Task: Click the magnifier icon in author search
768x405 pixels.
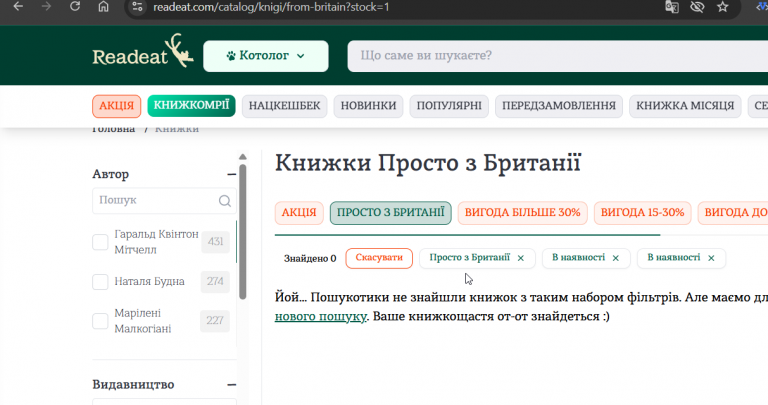Action: [x=224, y=201]
